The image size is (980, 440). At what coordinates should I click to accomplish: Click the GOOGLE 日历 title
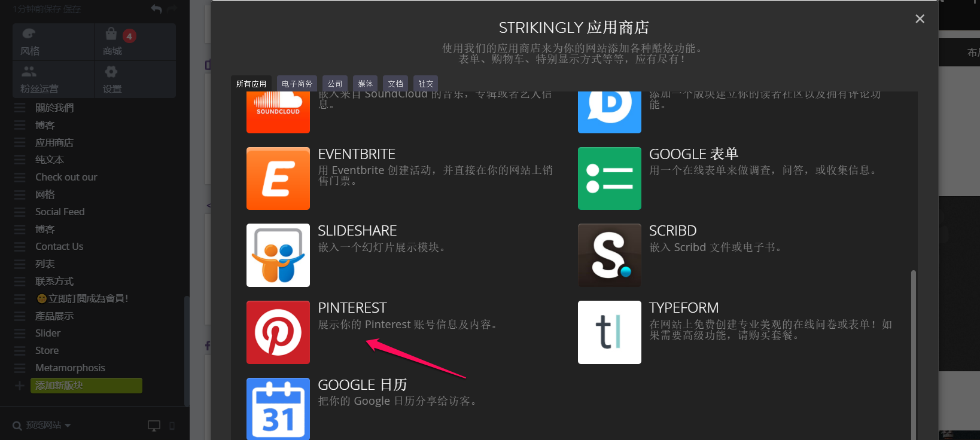point(363,385)
